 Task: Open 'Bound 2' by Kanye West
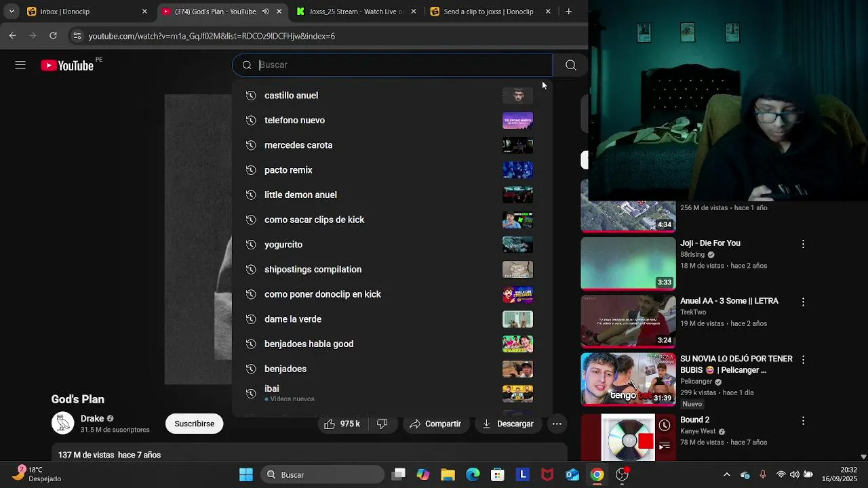694,420
